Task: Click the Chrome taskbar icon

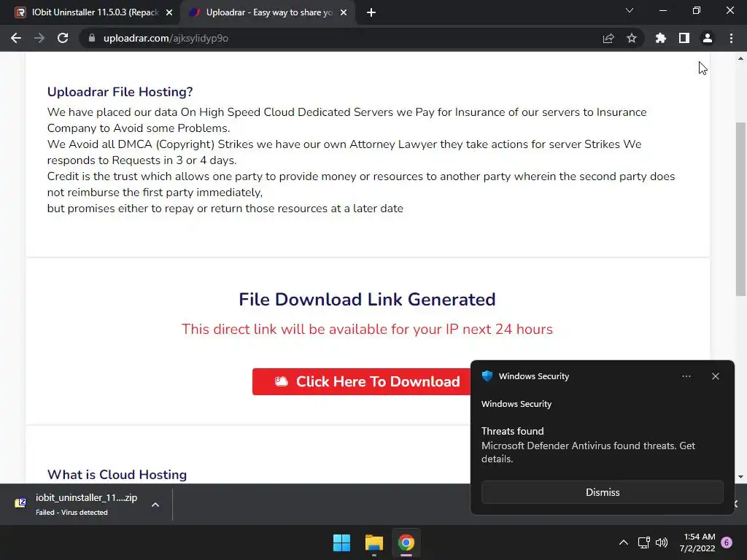Action: 406,542
